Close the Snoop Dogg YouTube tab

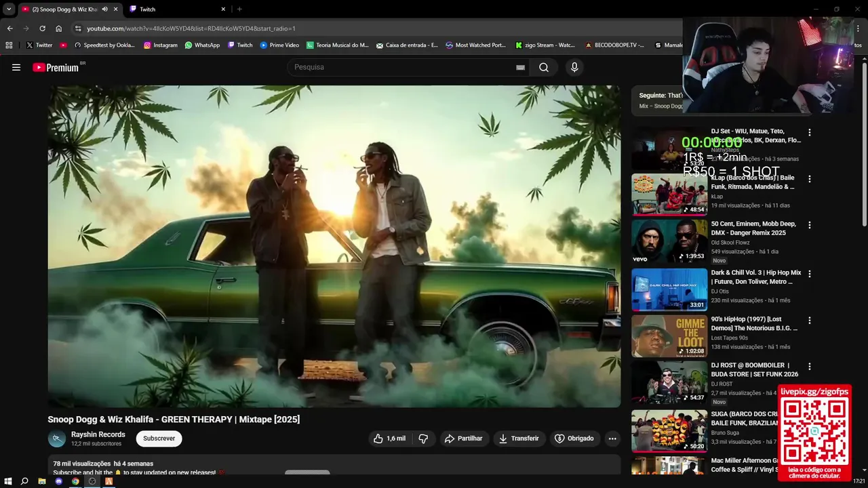click(115, 9)
